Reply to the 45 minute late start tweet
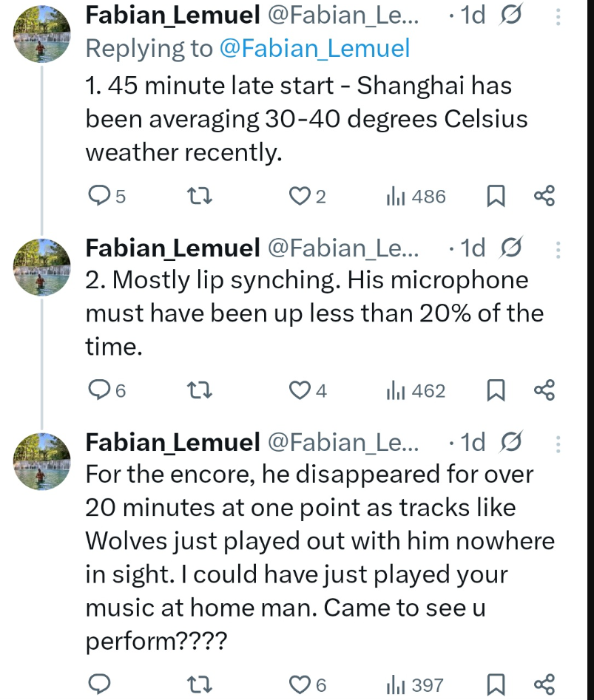The image size is (594, 700). click(x=98, y=196)
